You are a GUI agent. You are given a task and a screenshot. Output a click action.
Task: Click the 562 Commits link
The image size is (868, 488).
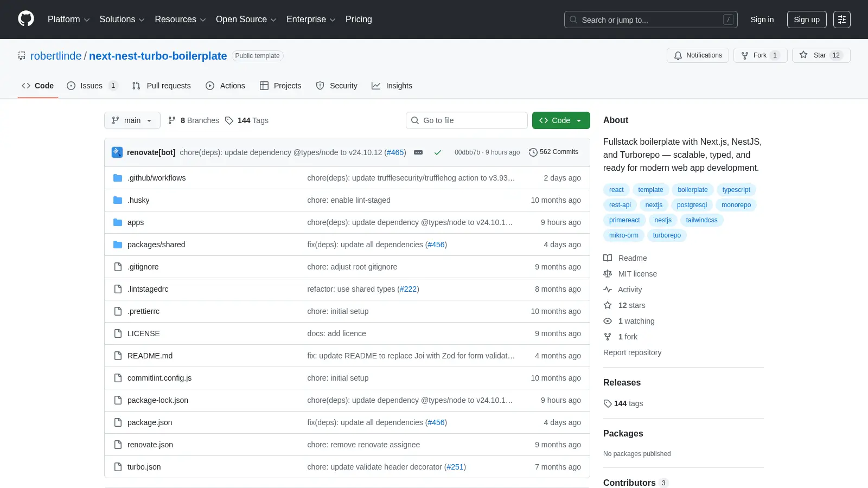[553, 152]
